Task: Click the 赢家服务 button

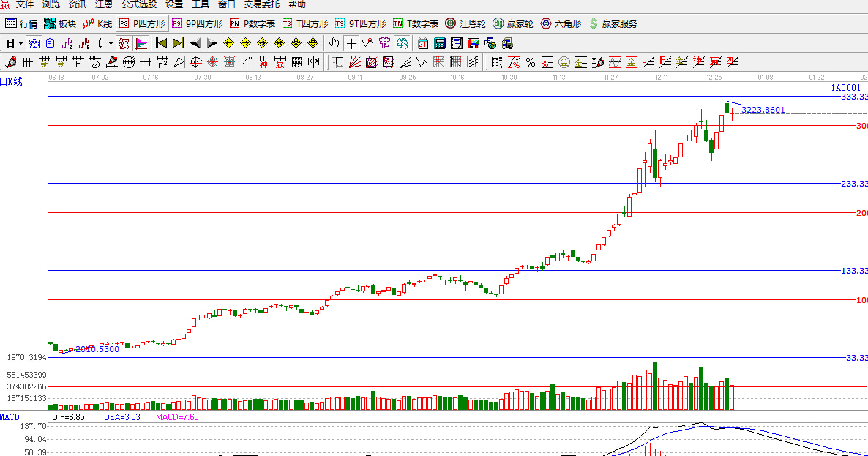Action: pyautogui.click(x=613, y=23)
